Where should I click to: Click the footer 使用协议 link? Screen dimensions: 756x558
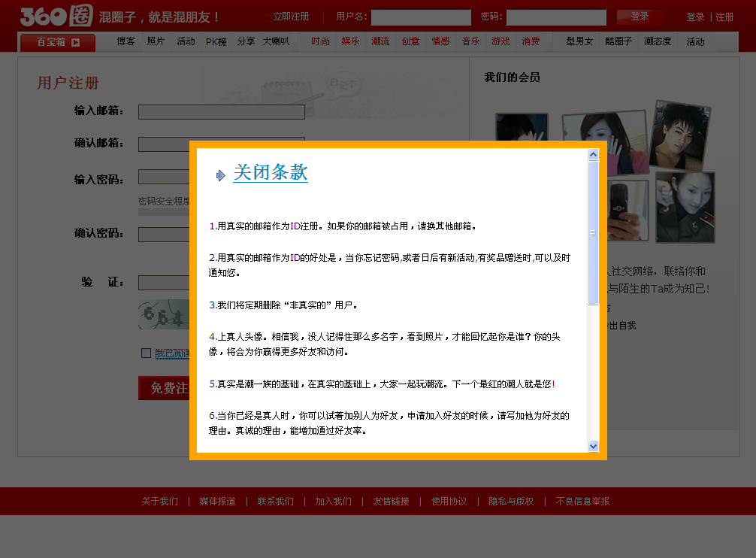coord(449,502)
